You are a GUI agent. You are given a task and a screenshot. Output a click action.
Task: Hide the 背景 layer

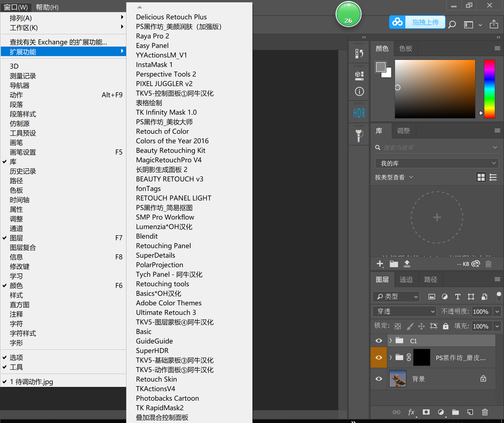[379, 379]
